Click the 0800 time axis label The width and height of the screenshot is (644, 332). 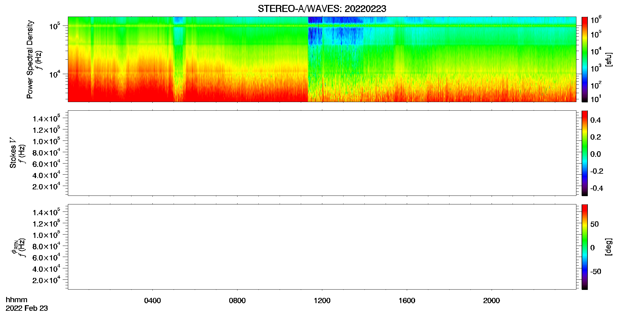(x=237, y=301)
